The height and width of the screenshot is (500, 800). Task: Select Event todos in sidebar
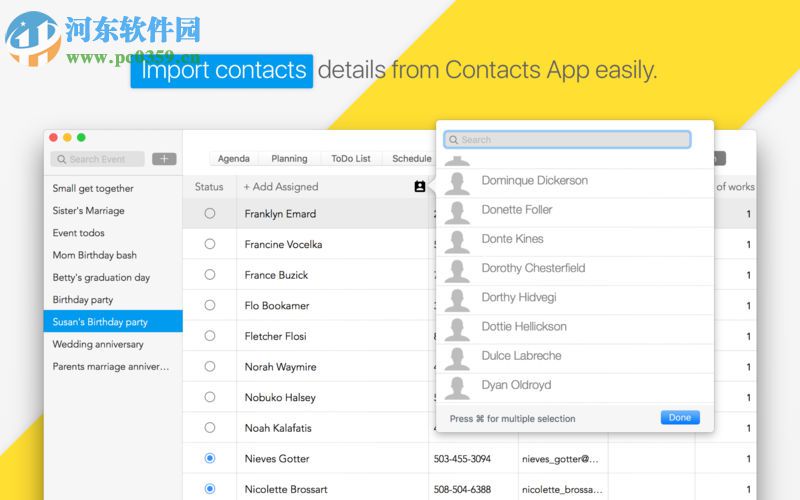(113, 233)
